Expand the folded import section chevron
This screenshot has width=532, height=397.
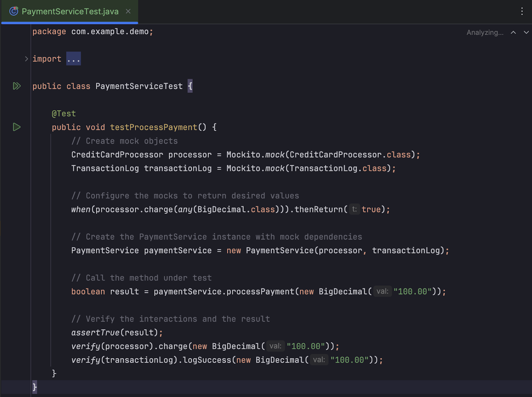click(26, 59)
